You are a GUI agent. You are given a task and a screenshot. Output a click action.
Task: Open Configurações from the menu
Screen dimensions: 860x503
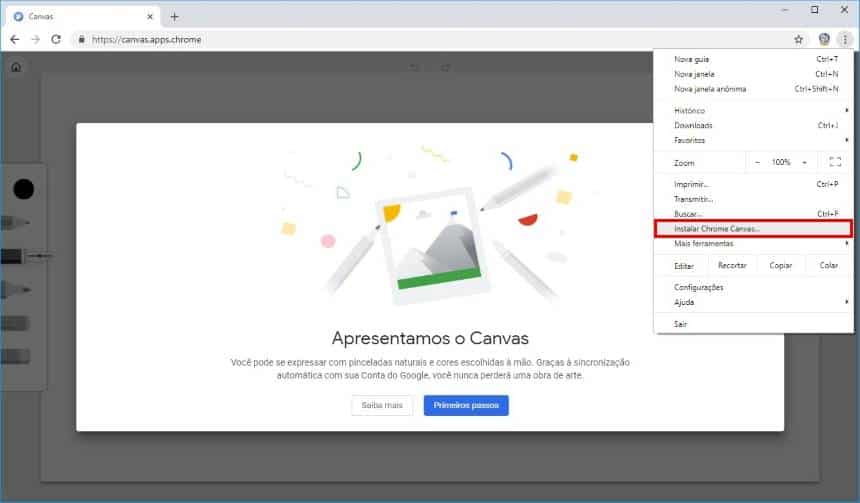pos(754,287)
